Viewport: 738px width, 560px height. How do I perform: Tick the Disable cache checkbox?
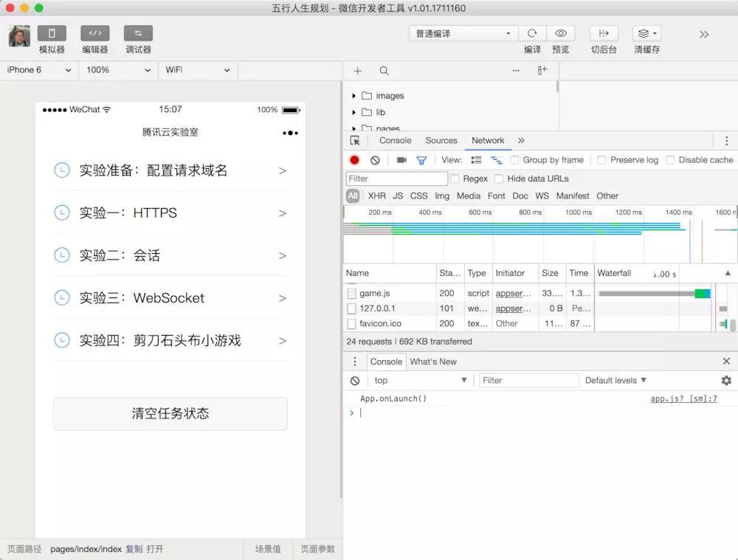[x=670, y=160]
